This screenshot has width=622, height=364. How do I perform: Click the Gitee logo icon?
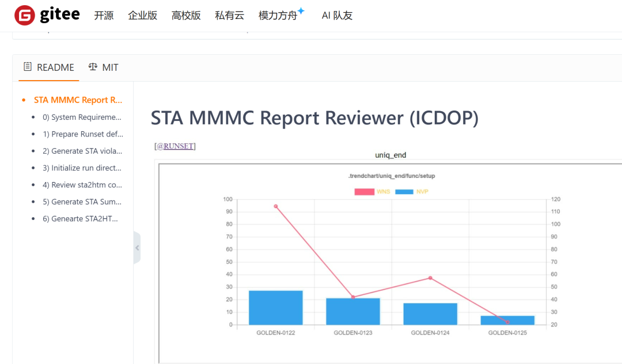[25, 16]
